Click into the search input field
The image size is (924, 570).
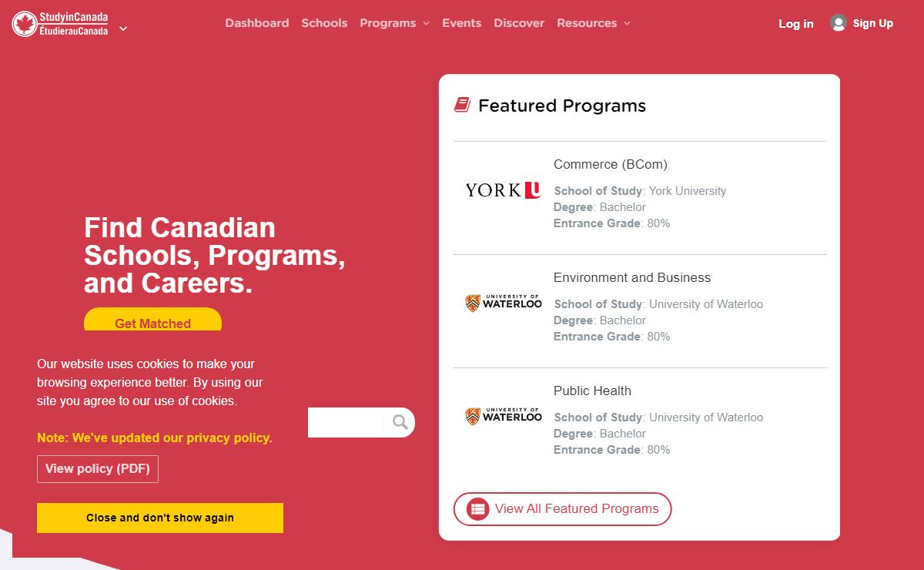click(x=346, y=422)
